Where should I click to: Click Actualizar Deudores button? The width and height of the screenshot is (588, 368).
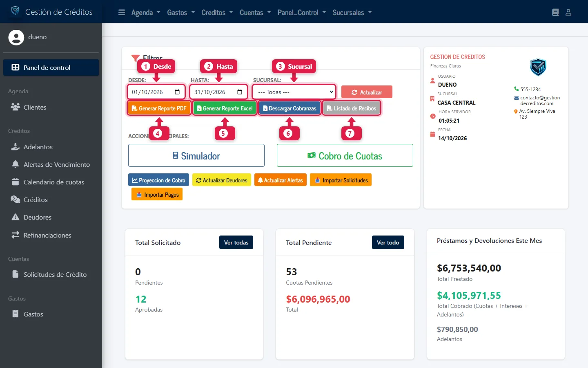point(222,180)
